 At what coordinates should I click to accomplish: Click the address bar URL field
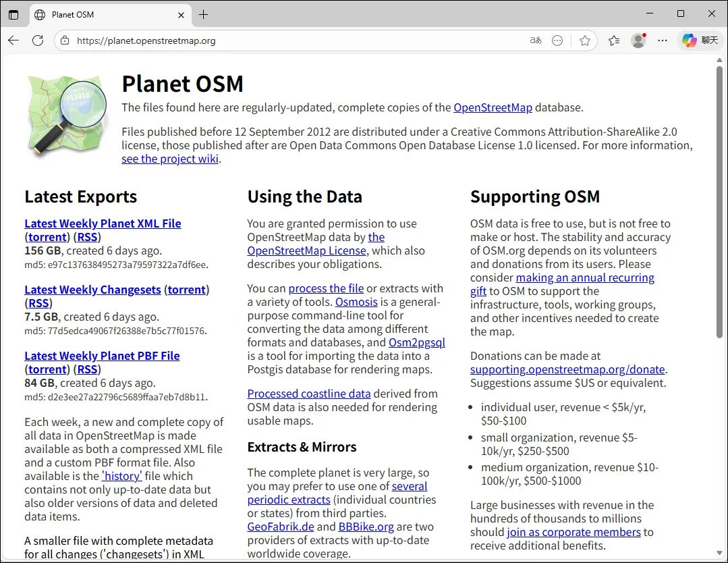pos(297,41)
